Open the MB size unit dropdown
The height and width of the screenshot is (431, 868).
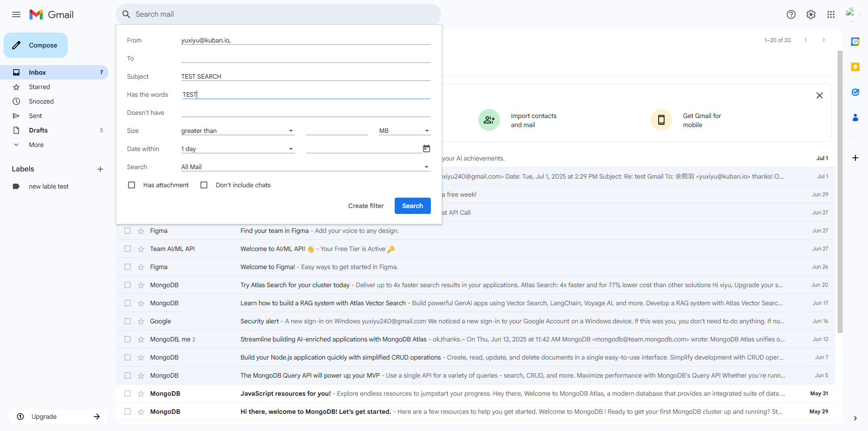point(405,131)
